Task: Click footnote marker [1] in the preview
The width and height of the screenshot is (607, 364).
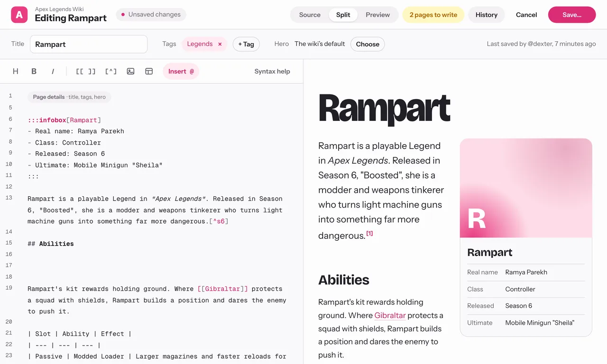Action: (x=370, y=233)
